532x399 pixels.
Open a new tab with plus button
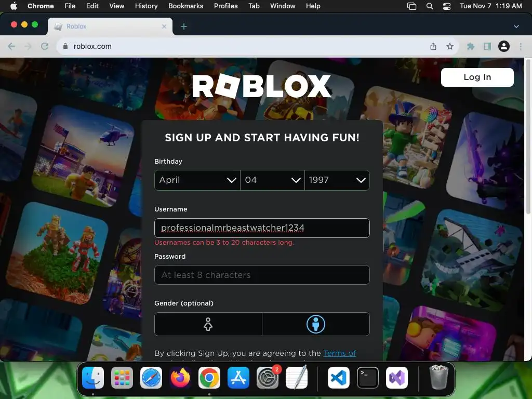click(184, 26)
